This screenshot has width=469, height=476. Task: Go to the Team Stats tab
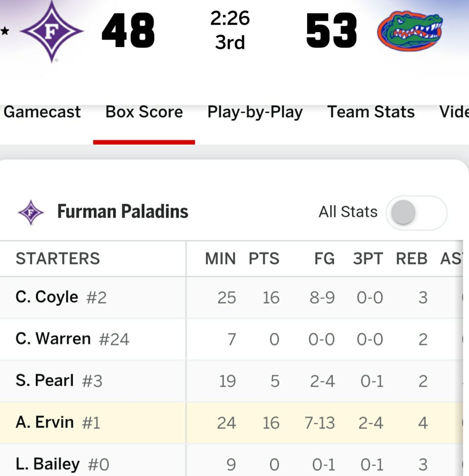[371, 112]
